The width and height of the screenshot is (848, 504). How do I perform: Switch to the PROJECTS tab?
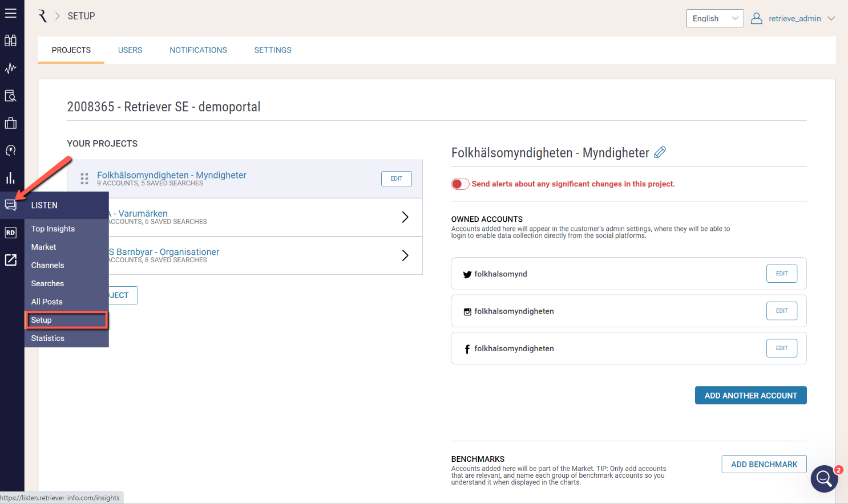71,50
